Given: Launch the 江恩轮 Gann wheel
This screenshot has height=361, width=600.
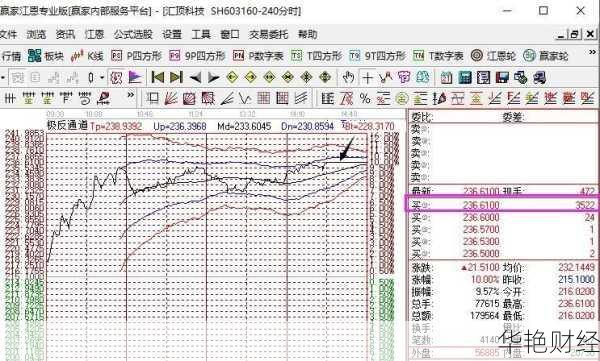Looking at the screenshot, I should coord(493,56).
